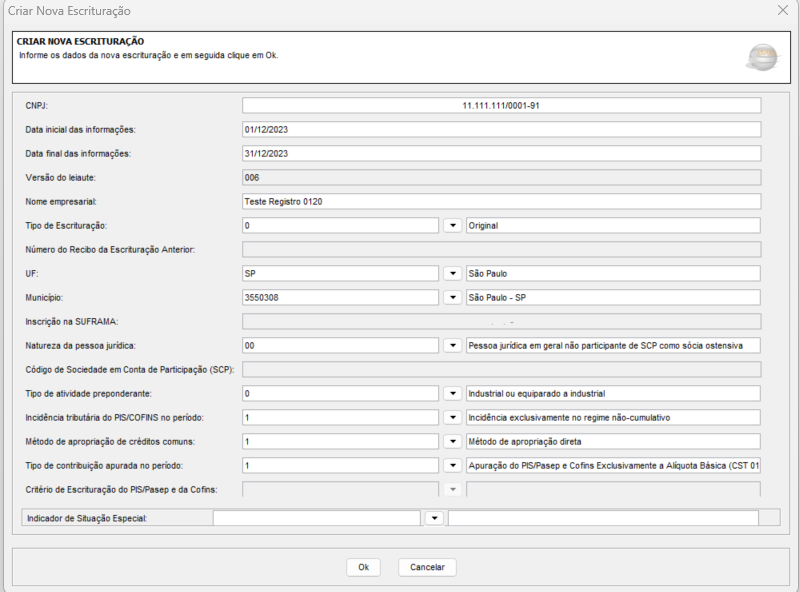The image size is (800, 592).
Task: Open Indicador de Situação Especial dropdown
Action: click(x=434, y=518)
